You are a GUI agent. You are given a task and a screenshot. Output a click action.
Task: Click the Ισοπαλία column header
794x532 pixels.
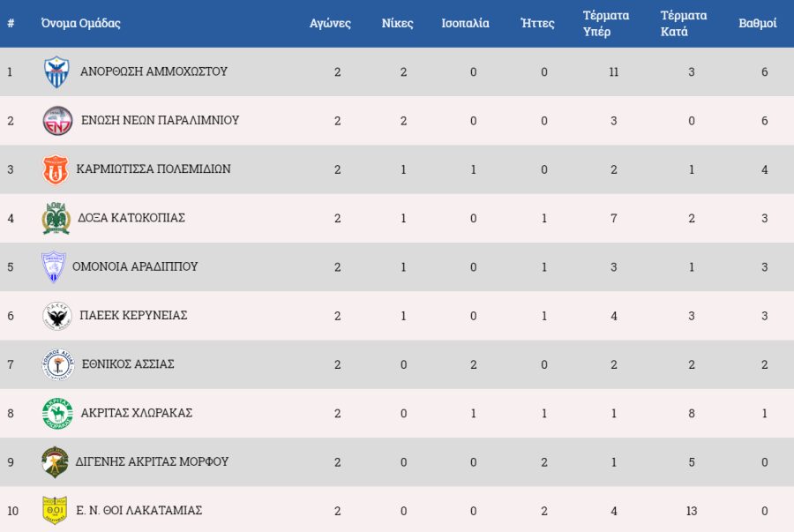(x=465, y=23)
